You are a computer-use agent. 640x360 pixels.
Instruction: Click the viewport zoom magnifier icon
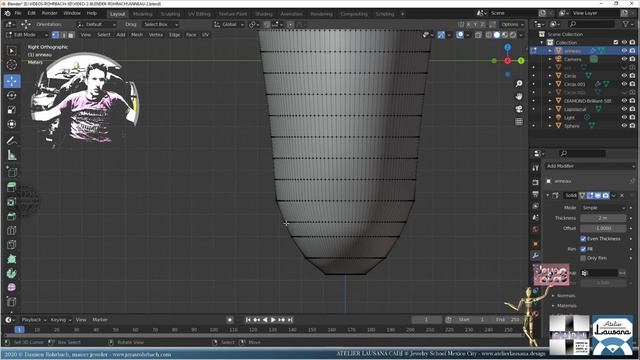(519, 84)
